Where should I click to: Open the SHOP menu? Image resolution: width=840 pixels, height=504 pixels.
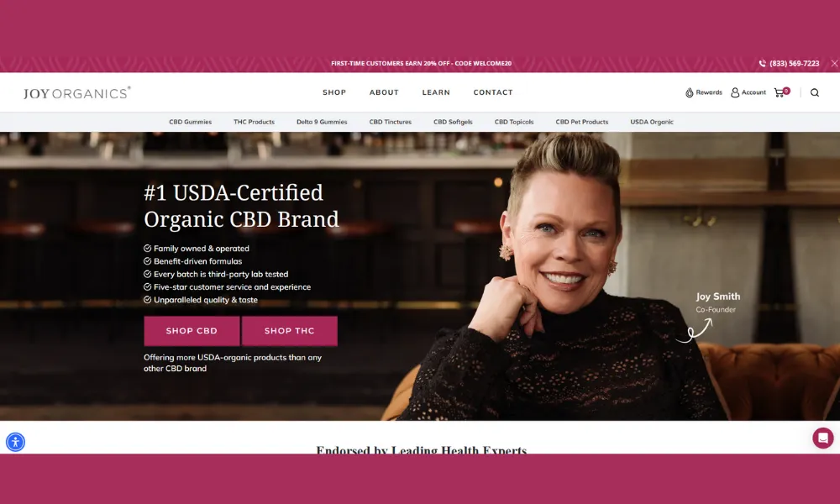point(334,92)
